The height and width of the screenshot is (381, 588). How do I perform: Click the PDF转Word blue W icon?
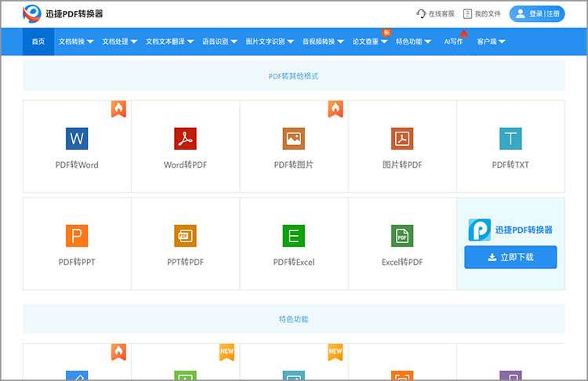[77, 139]
